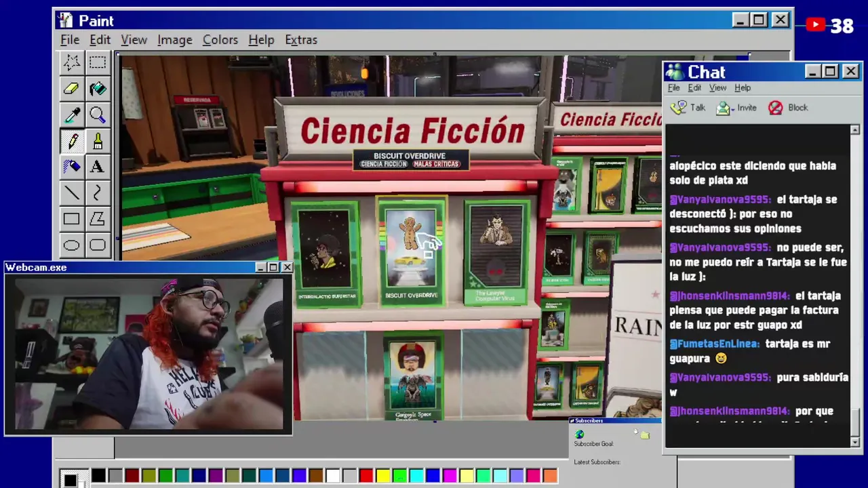This screenshot has height=488, width=868.
Task: Pick the black swatch in the palette row
Action: click(x=99, y=476)
